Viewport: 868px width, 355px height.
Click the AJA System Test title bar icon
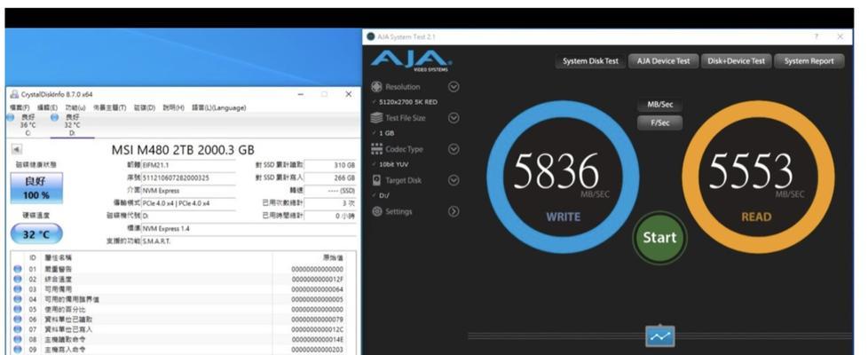click(370, 36)
